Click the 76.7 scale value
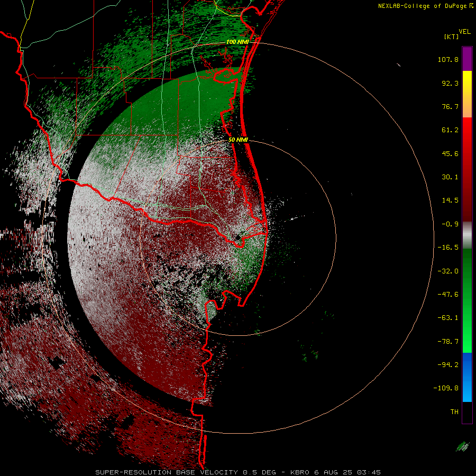The height and width of the screenshot is (476, 476). point(450,106)
